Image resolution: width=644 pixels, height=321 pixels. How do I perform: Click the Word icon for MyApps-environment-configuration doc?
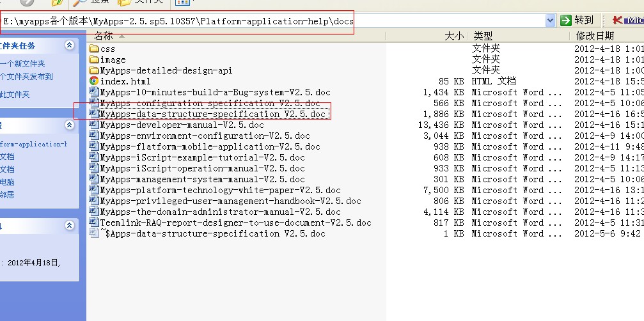[94, 136]
